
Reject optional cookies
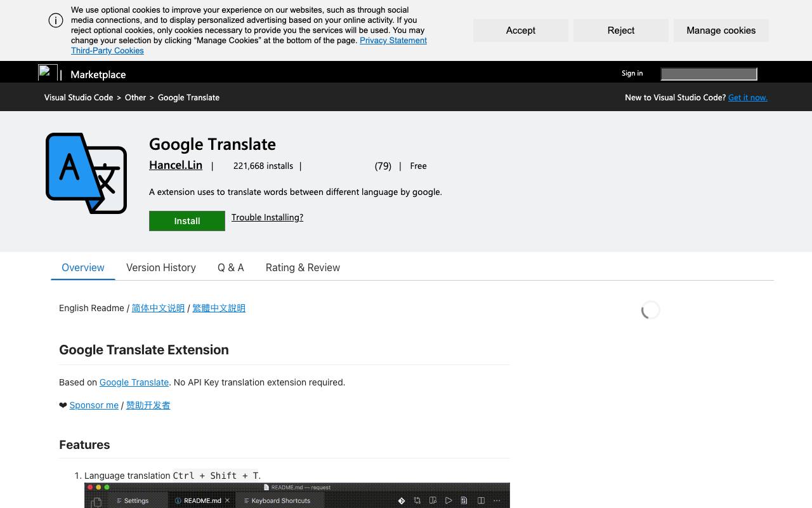[621, 30]
